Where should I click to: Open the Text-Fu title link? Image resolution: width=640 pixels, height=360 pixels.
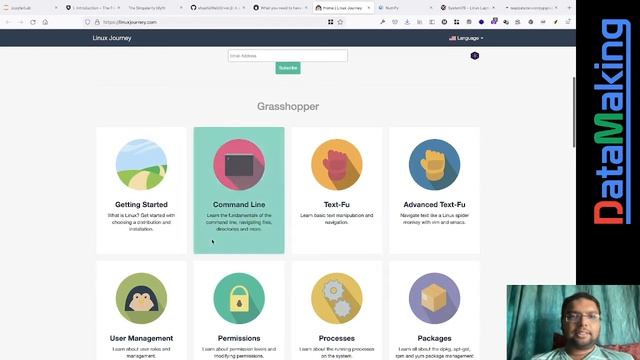(x=337, y=204)
